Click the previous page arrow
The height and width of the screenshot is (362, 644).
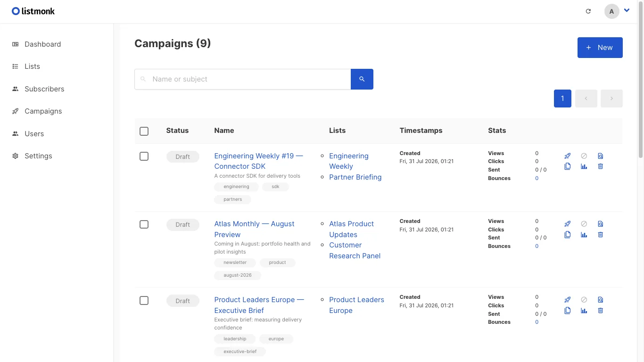point(586,99)
